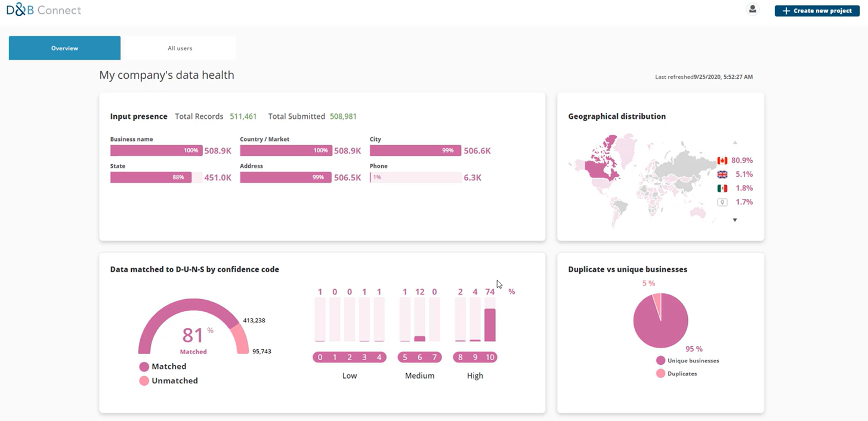868x421 pixels.
Task: Click the Business name 100% progress bar
Action: 155,150
